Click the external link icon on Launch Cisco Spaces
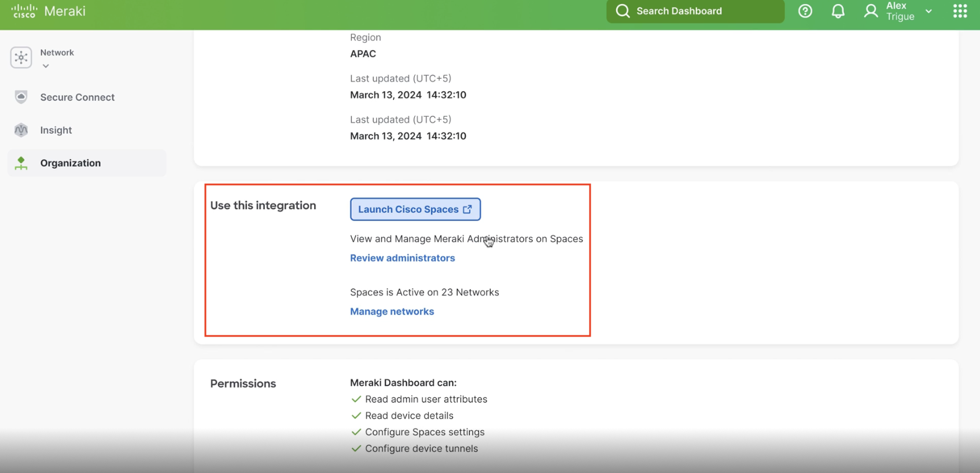This screenshot has height=473, width=980. coord(467,209)
